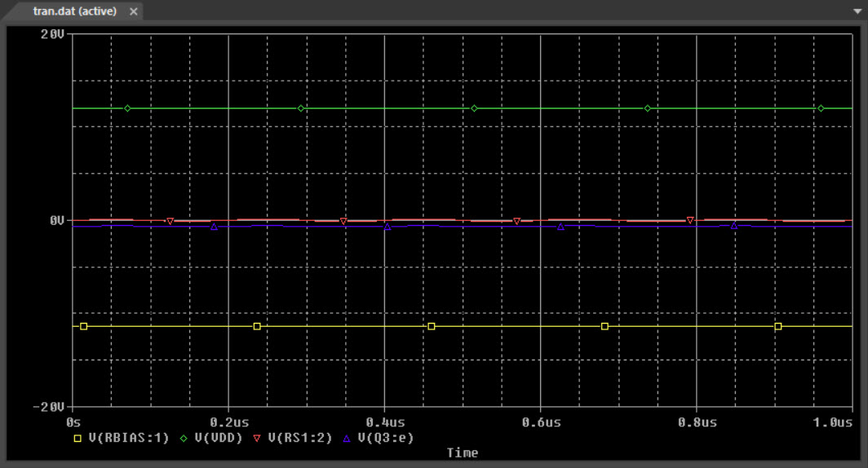This screenshot has height=468, width=868.
Task: Switch to the tran.dat (active) tab
Action: coord(75,11)
